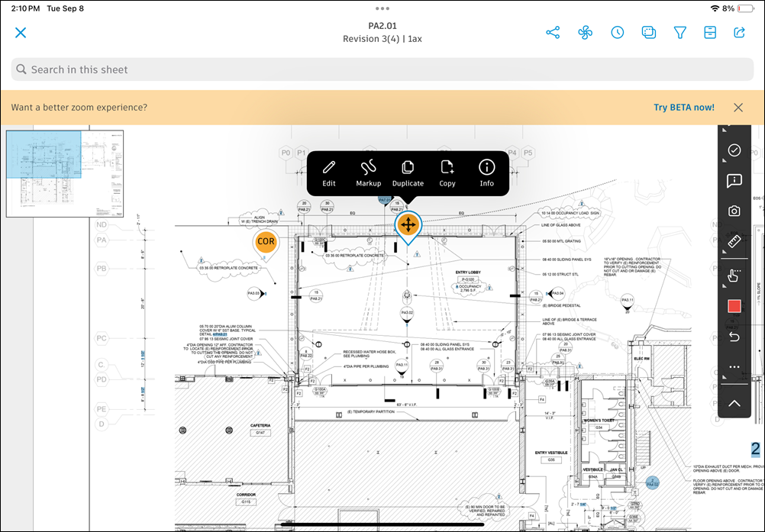Open the red markup color swatch

734,306
